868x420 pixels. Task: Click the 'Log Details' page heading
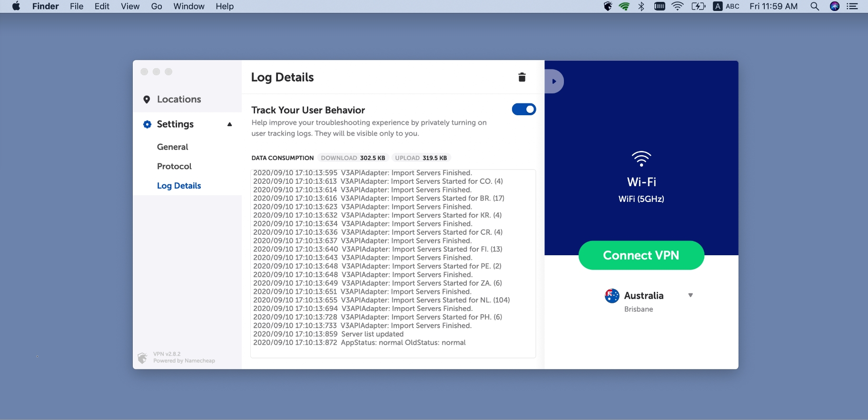click(282, 78)
